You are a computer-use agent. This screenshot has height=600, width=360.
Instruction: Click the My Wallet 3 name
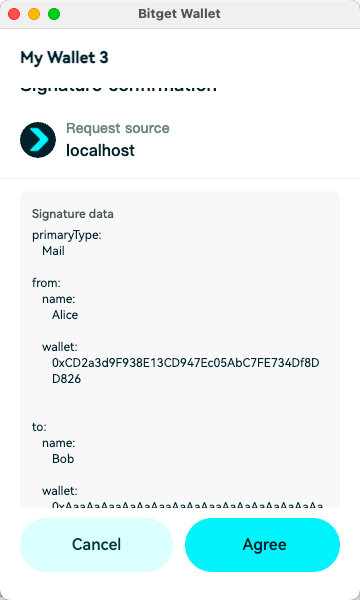point(64,58)
